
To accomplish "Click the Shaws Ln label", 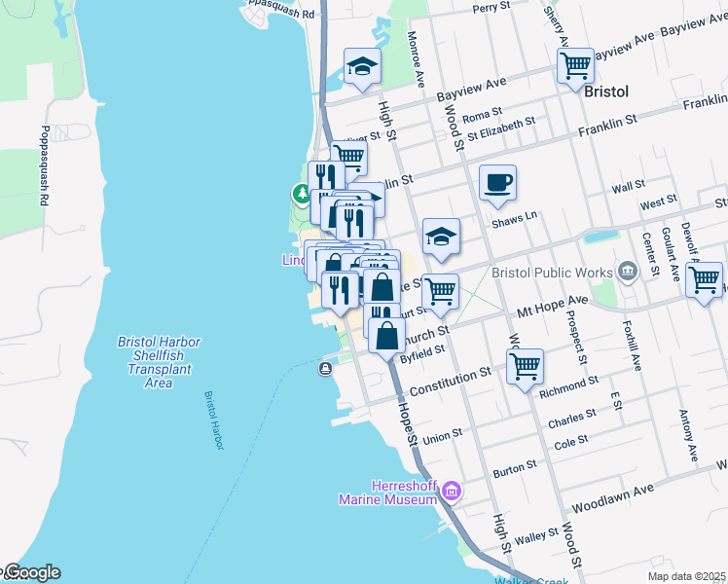I will tap(515, 220).
